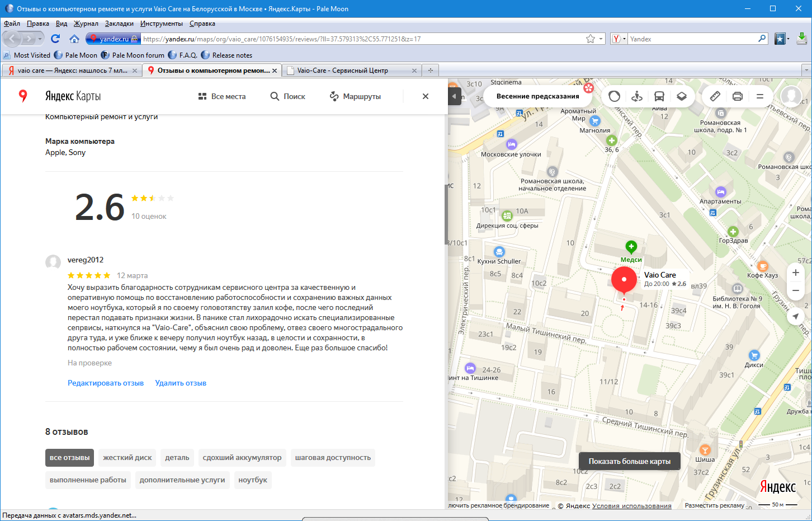Open street panoramas with the person icon
Screen dimensions: 812x521
(637, 96)
